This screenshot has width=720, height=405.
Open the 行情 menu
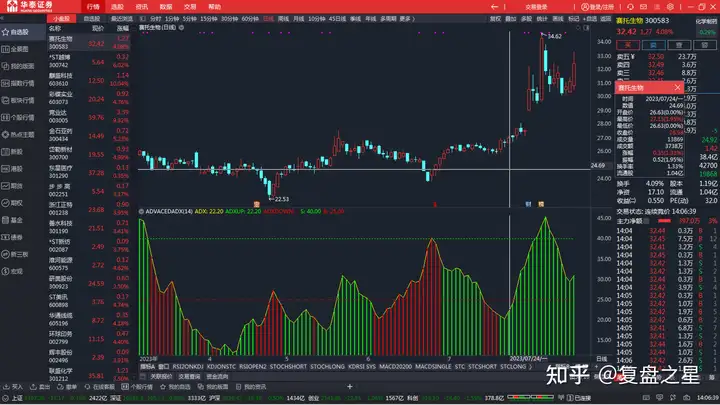click(93, 7)
